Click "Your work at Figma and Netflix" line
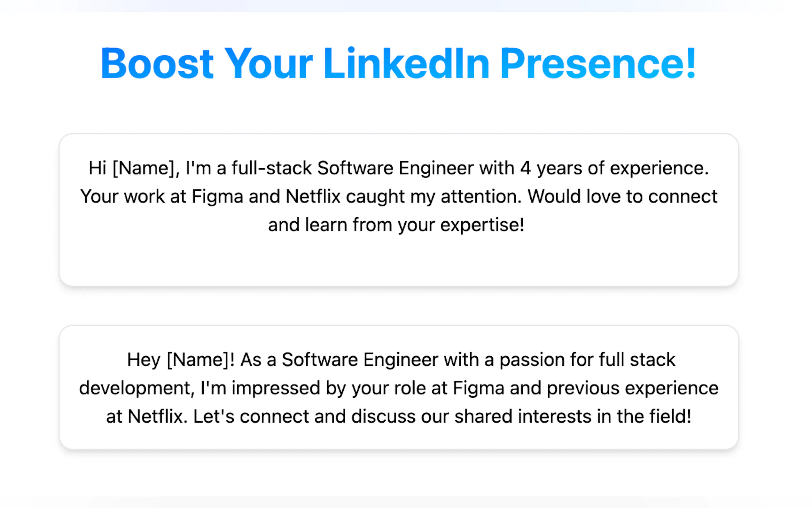Image resolution: width=812 pixels, height=508 pixels. [210, 196]
